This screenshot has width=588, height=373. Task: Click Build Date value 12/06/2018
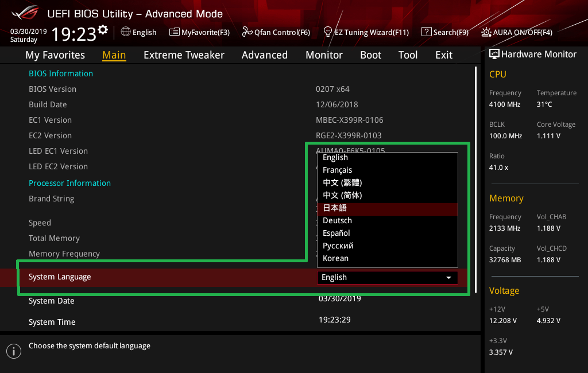coord(336,104)
